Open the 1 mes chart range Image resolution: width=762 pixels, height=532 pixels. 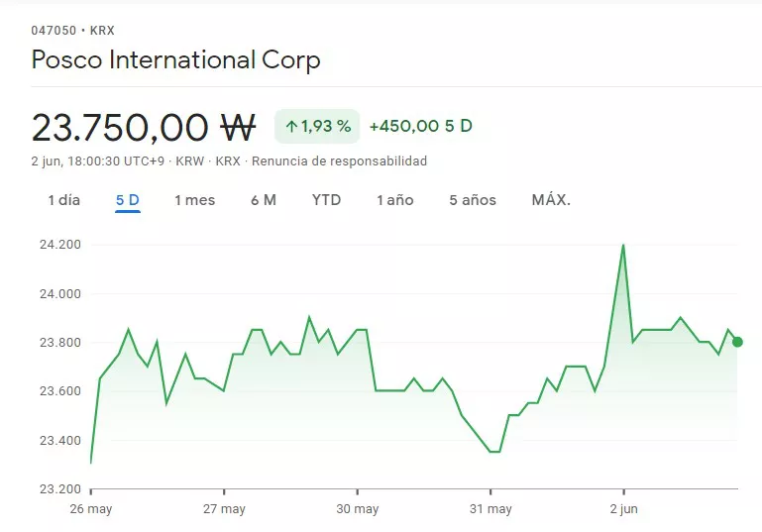click(194, 200)
